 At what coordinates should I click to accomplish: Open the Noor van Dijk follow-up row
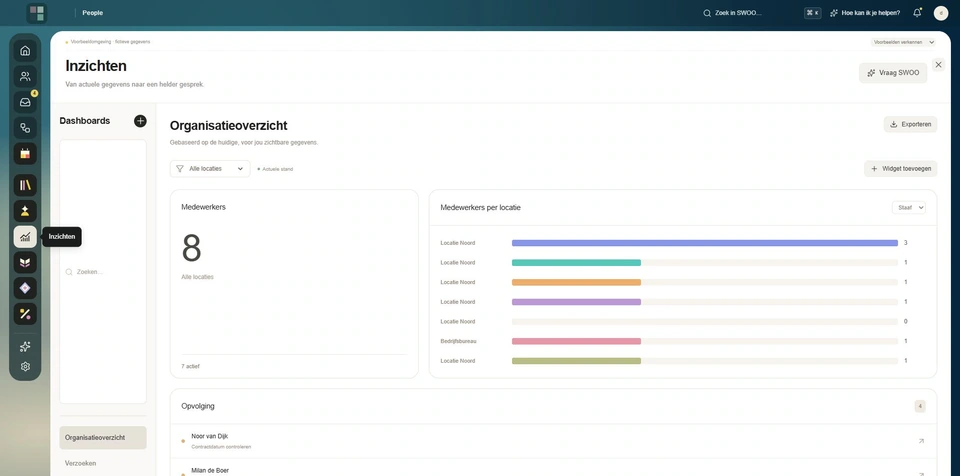[553, 441]
